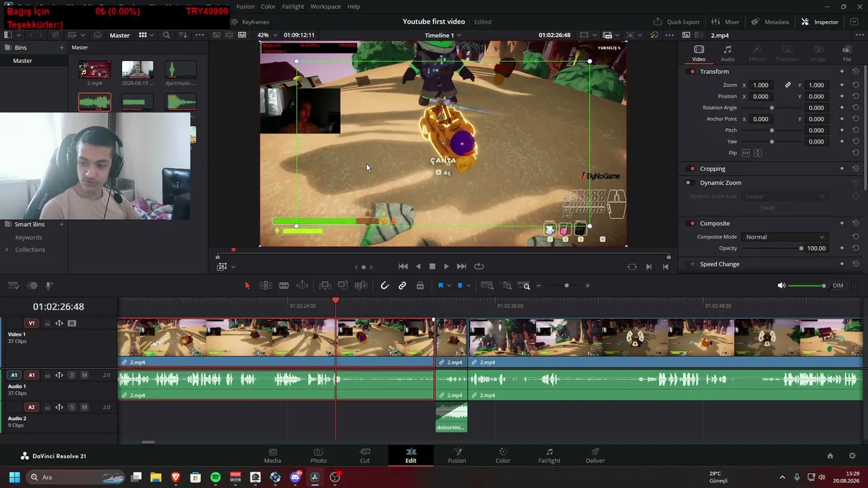Click the Overwrite Clip toolbar icon
This screenshot has width=868, height=488.
[x=342, y=285]
